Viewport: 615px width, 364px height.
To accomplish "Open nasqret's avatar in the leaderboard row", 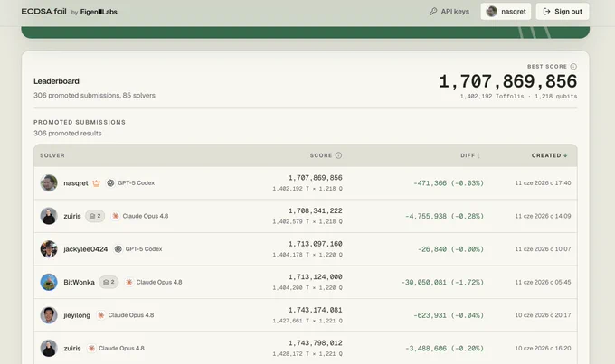I will pos(49,183).
